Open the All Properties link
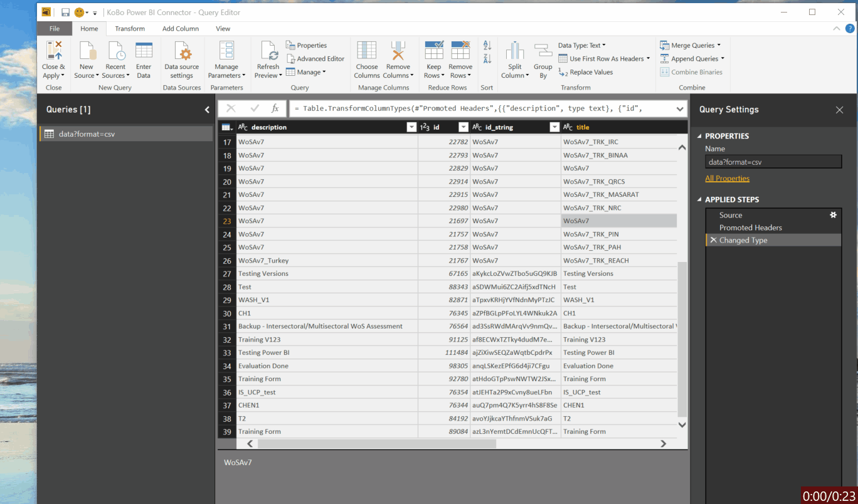 coord(727,179)
